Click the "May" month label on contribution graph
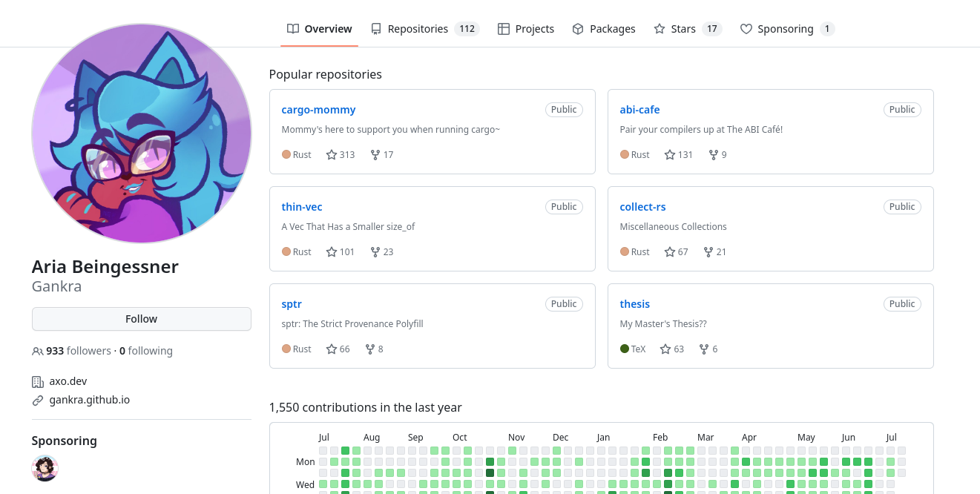The image size is (980, 494). (806, 438)
